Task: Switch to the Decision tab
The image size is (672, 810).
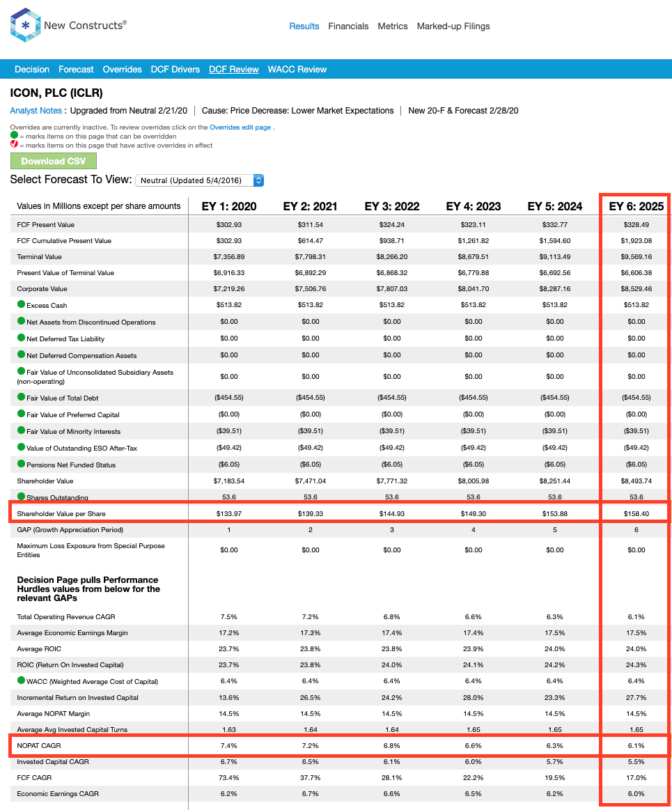Action: pyautogui.click(x=32, y=69)
